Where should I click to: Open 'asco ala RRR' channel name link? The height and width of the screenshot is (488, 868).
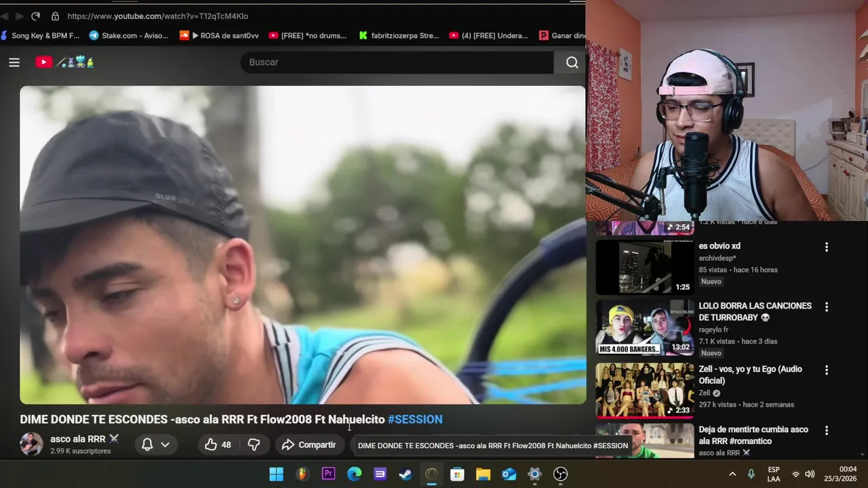[78, 439]
